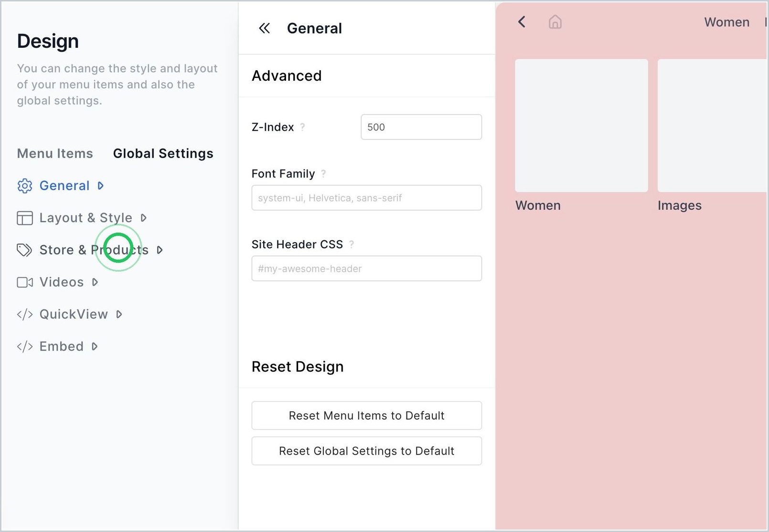The image size is (769, 532).
Task: Click the Layout & Style panel icon
Action: coord(24,218)
